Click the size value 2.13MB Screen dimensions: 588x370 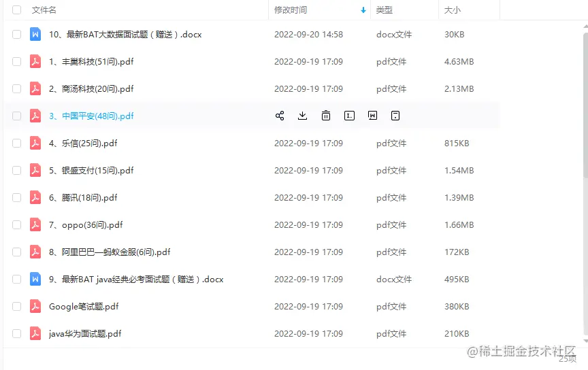point(459,89)
